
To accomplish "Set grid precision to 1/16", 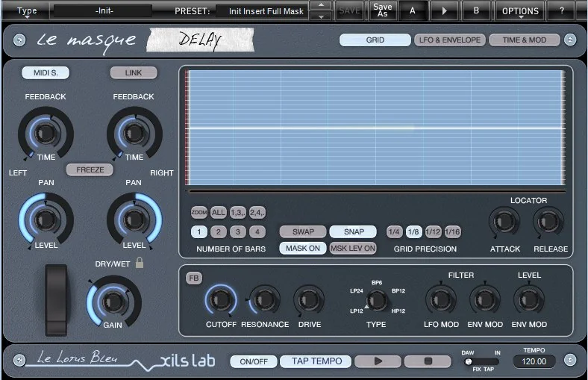I will point(452,231).
